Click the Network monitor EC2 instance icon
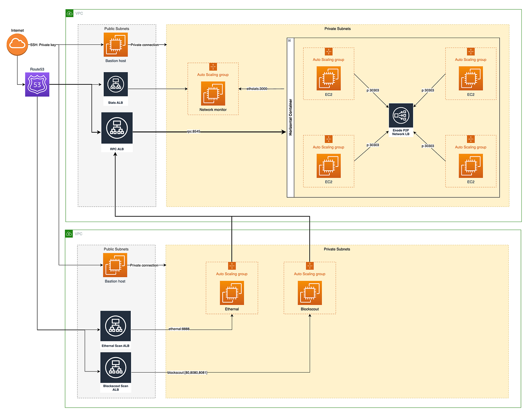 tap(213, 94)
